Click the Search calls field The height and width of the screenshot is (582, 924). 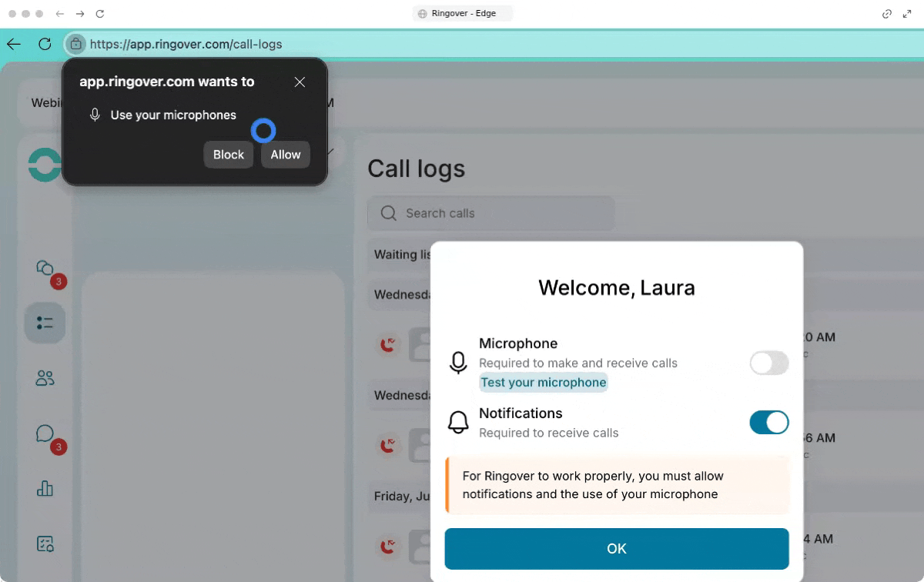[491, 213]
